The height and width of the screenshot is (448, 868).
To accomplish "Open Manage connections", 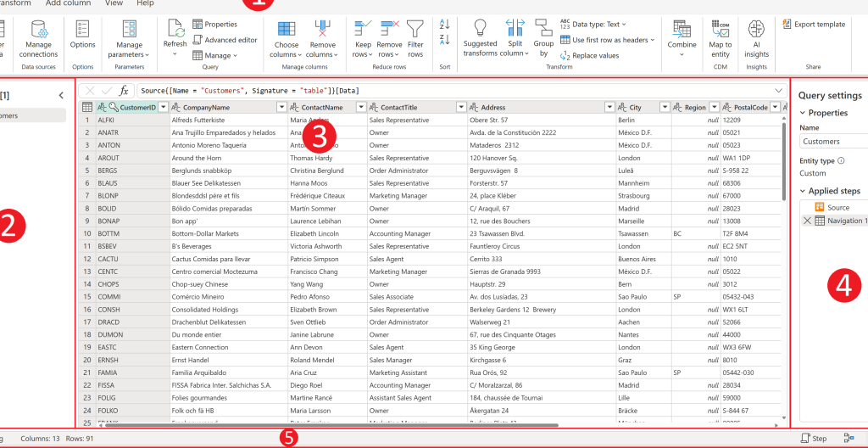I will [x=38, y=39].
